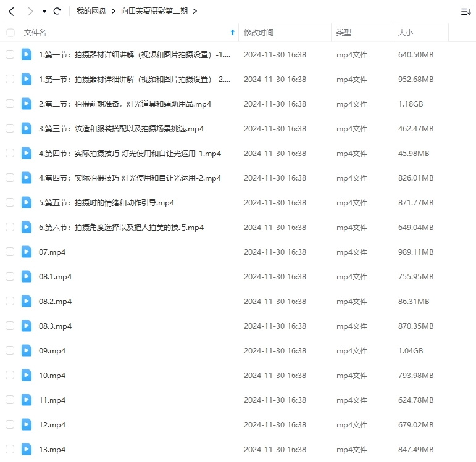The height and width of the screenshot is (462, 476).
Task: Sort by 大小 column header
Action: [405, 33]
